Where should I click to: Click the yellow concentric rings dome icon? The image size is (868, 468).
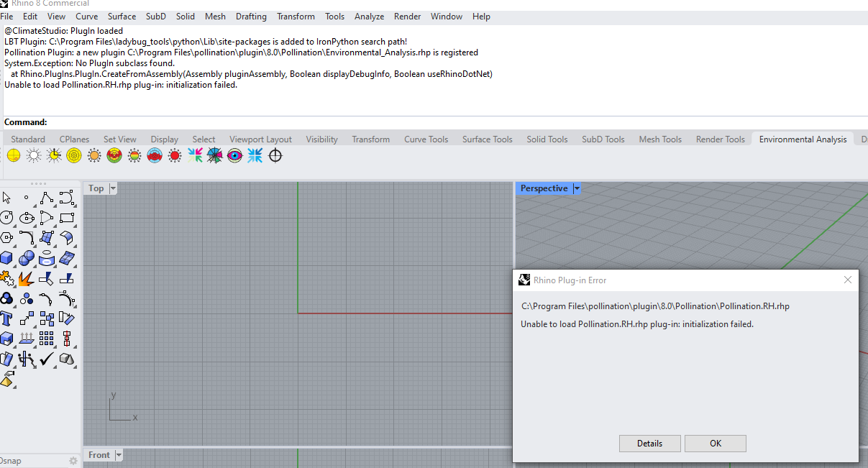pyautogui.click(x=74, y=155)
